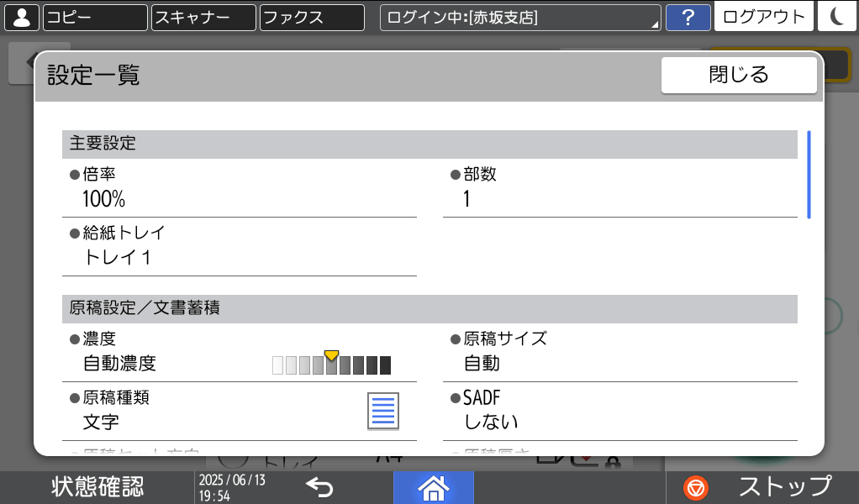Viewport: 859px width, 504px height.
Task: Open the スキャナー function
Action: [x=202, y=17]
